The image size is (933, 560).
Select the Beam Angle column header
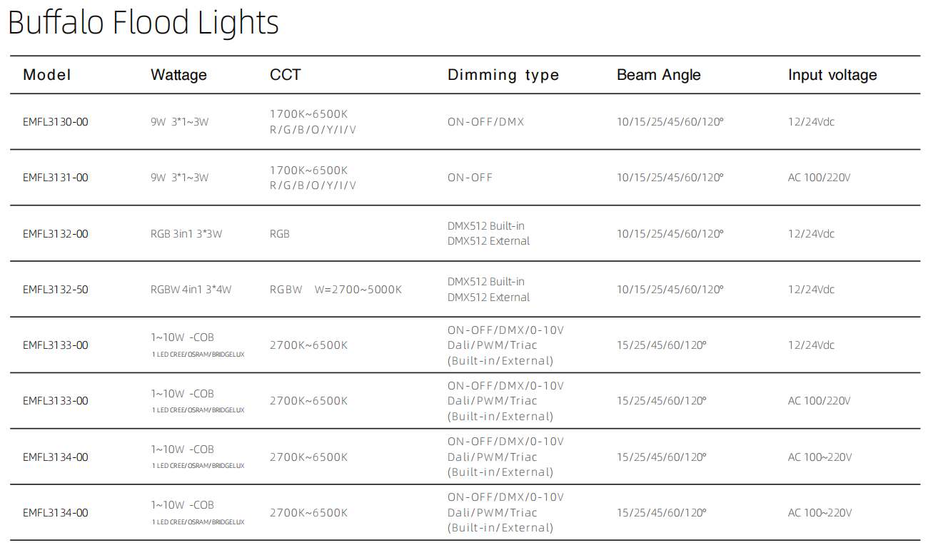pos(659,76)
